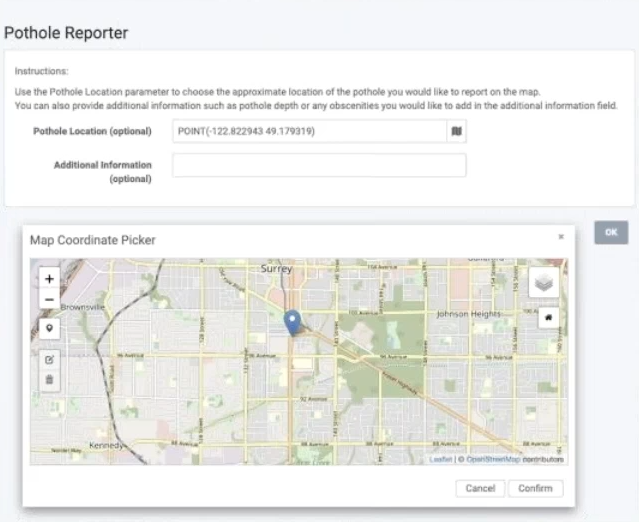Click the OK button
Image resolution: width=639 pixels, height=522 pixels.
click(x=610, y=232)
